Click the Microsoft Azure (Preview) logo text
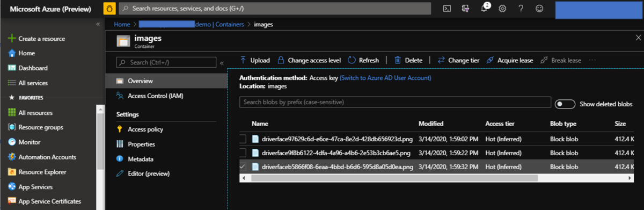644x210 pixels. [50, 9]
